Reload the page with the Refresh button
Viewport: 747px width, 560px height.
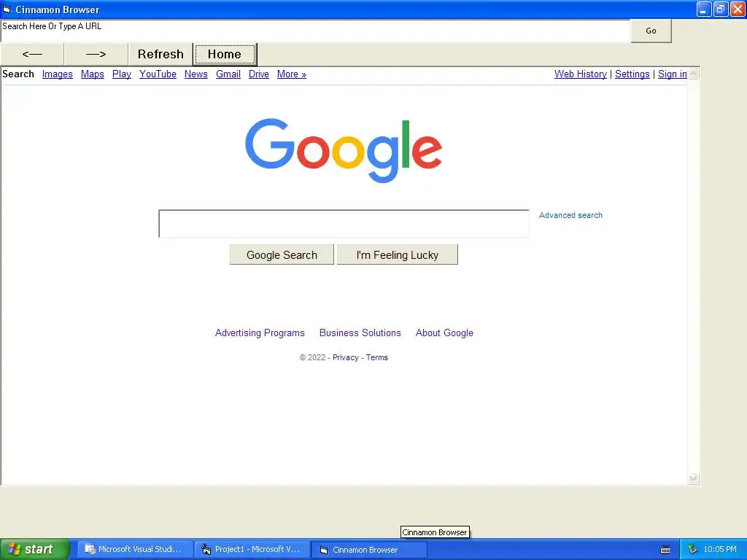click(x=160, y=54)
